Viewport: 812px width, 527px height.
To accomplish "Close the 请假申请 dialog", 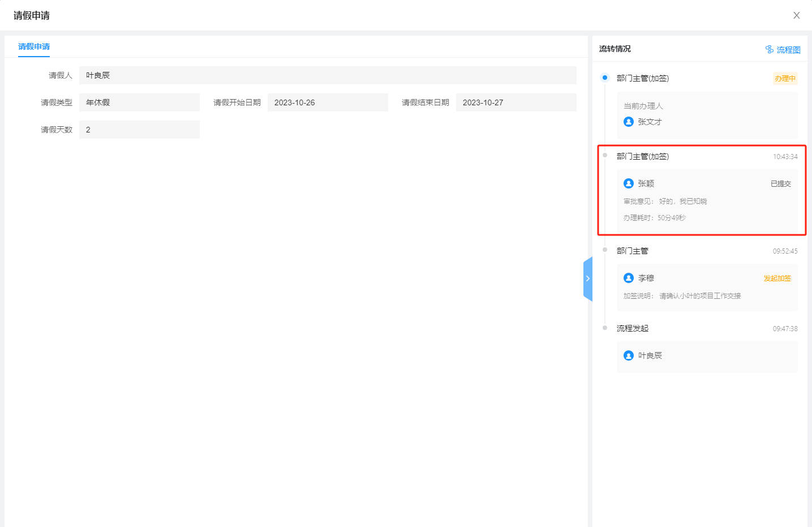I will click(796, 15).
